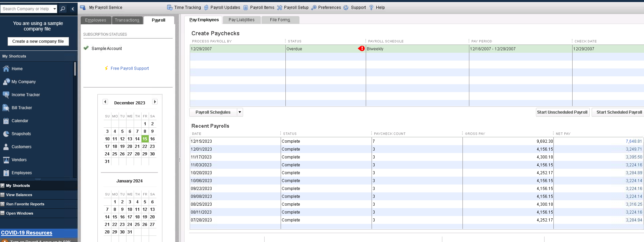Open the Free Payroll Support link

pyautogui.click(x=130, y=68)
